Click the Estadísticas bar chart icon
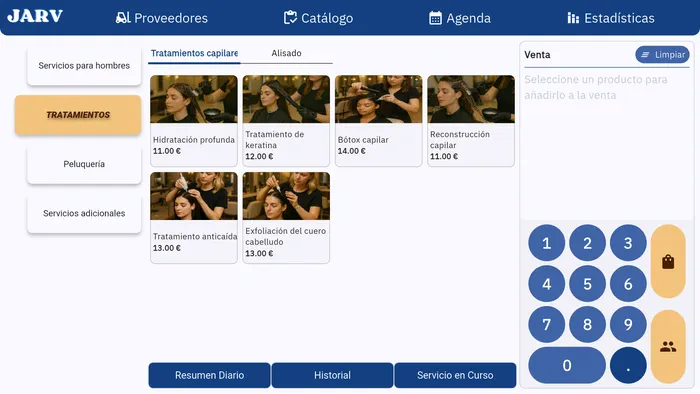Screen dimensions: 700x394 pos(573,18)
